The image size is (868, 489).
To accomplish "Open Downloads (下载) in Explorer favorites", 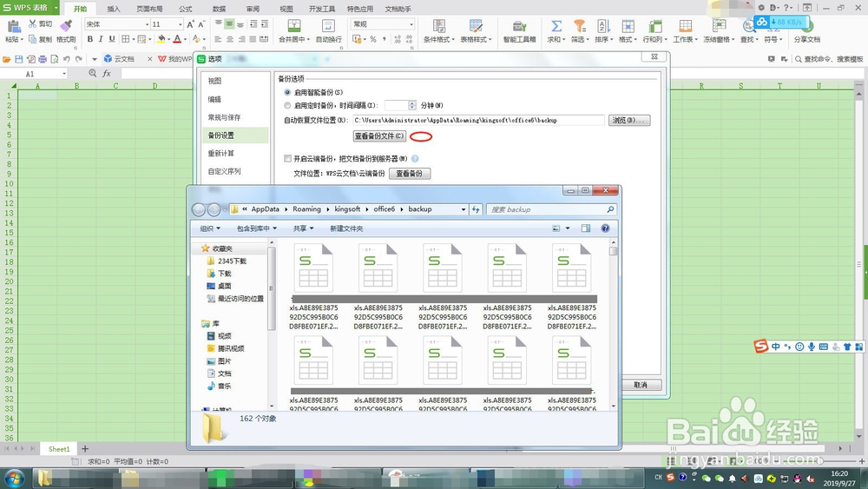I will [224, 274].
